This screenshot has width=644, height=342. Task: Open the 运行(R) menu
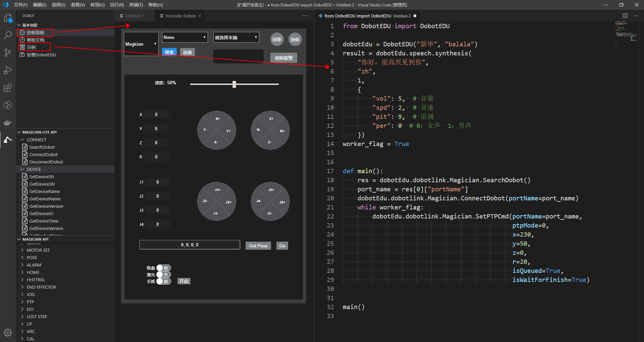[117, 5]
